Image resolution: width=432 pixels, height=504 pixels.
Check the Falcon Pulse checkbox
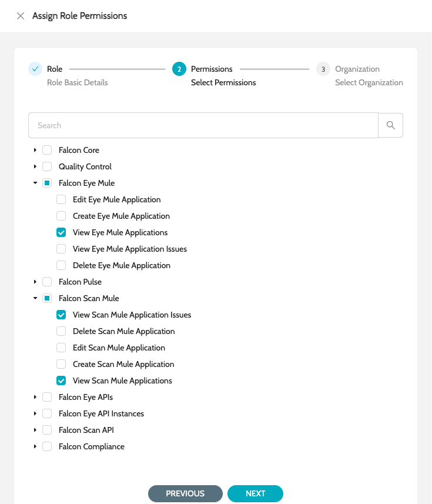coord(47,282)
